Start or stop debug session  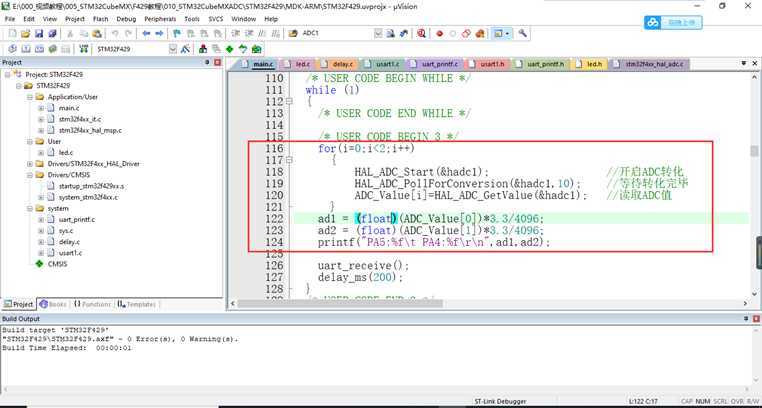pyautogui.click(x=421, y=34)
